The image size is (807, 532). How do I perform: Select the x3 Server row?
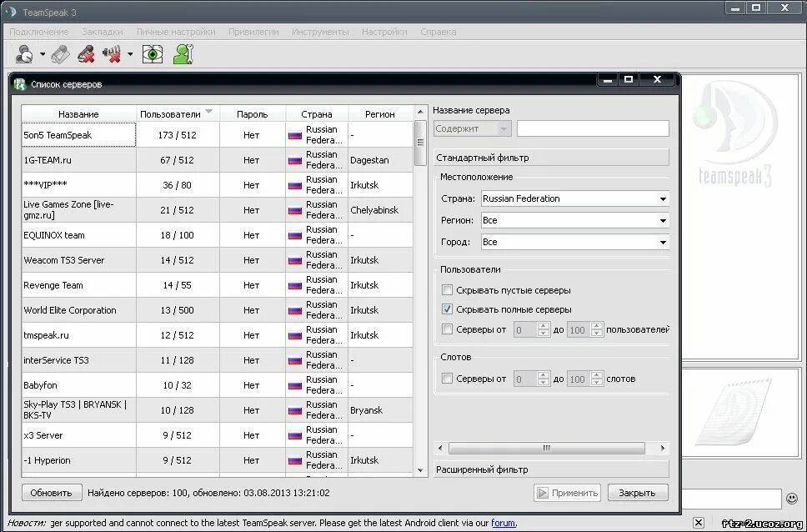point(218,435)
